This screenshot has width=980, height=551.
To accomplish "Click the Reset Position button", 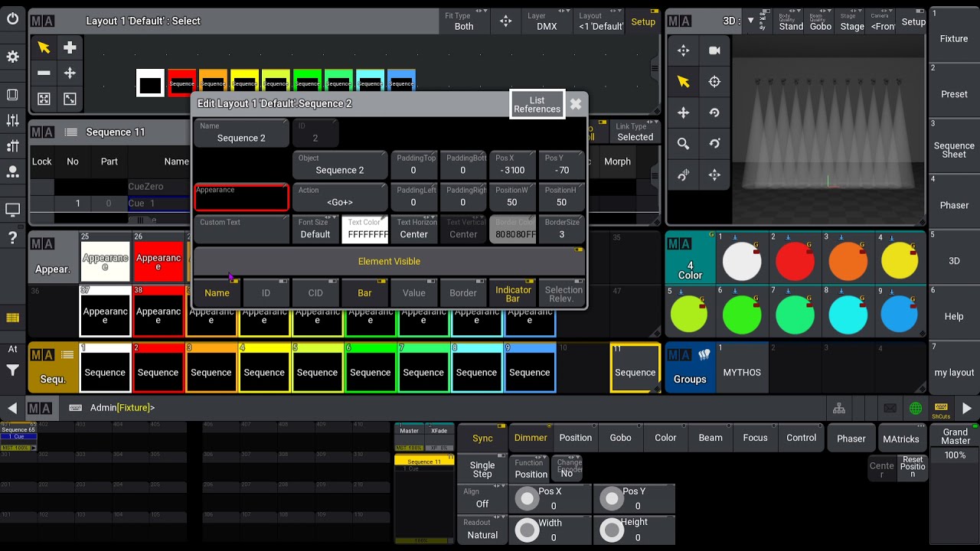I will coord(913,466).
